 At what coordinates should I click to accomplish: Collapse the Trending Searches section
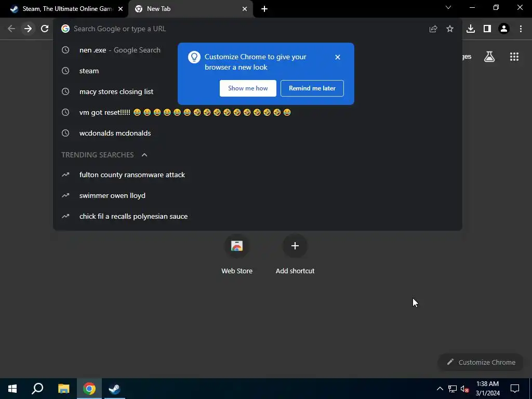144,155
